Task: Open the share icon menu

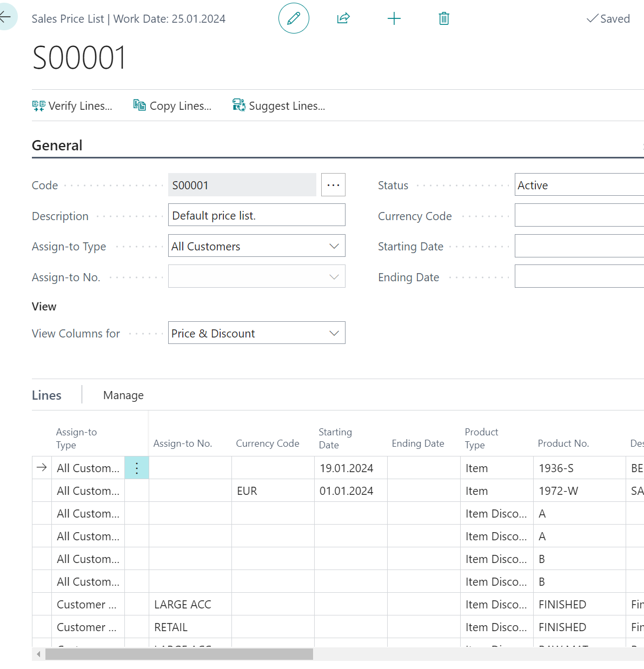Action: click(x=343, y=18)
